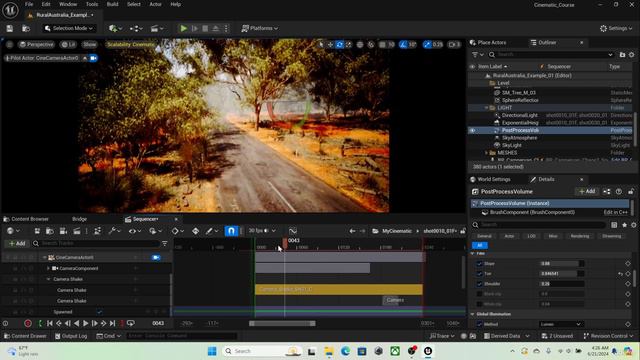Open the 30 fps frame rate dropdown

coord(262,231)
